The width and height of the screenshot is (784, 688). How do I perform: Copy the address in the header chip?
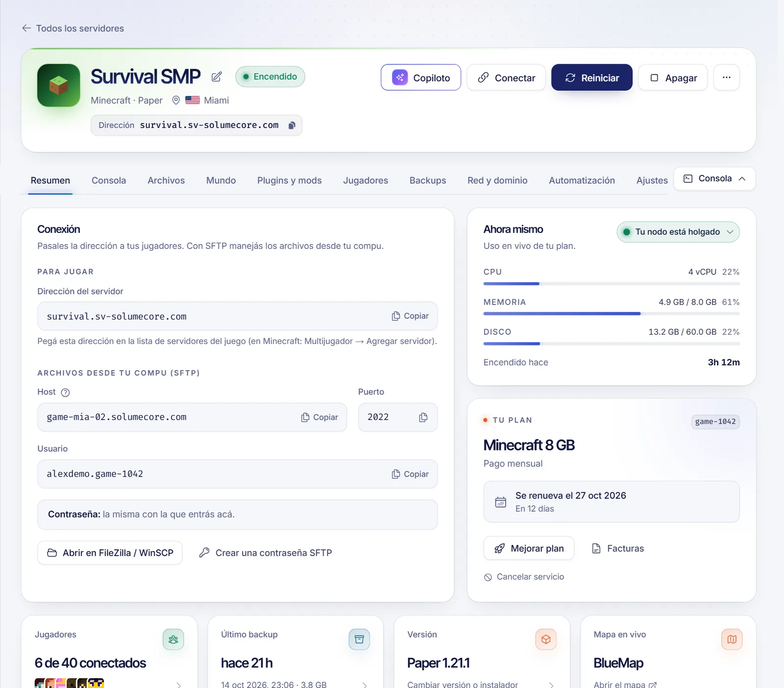click(292, 125)
